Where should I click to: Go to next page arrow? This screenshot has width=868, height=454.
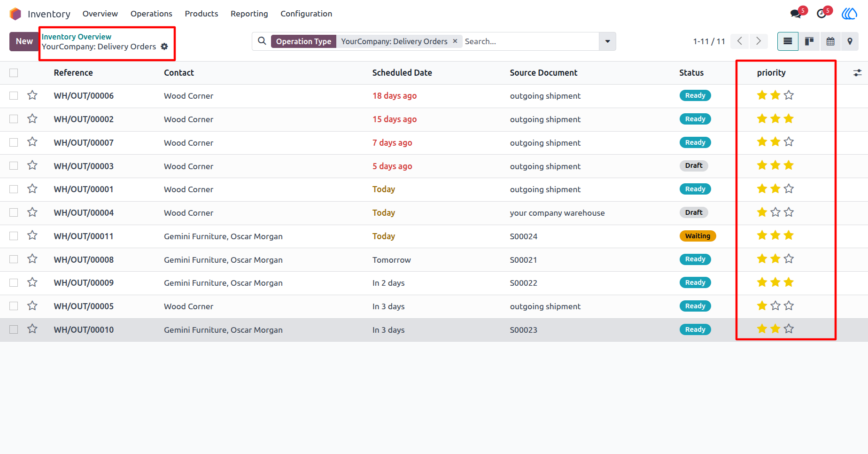pyautogui.click(x=759, y=41)
